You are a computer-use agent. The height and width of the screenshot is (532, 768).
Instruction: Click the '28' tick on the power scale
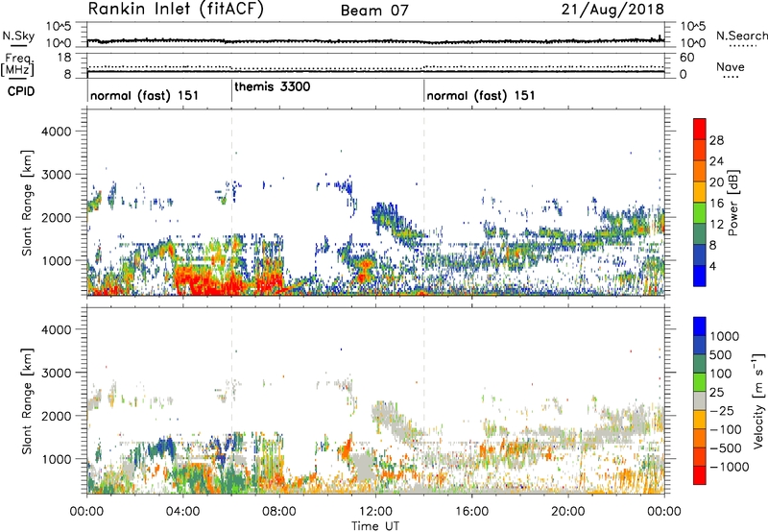click(716, 140)
